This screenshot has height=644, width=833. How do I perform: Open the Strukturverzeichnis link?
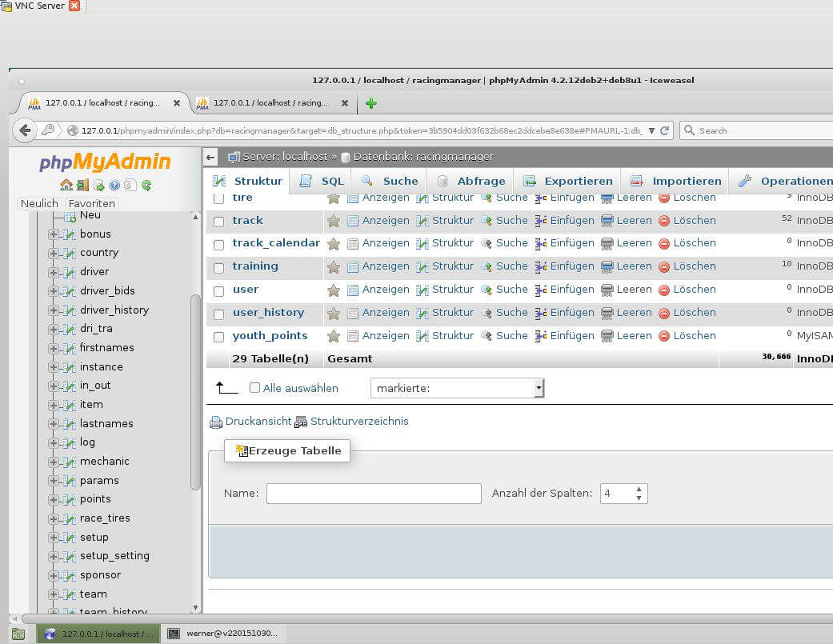[358, 422]
